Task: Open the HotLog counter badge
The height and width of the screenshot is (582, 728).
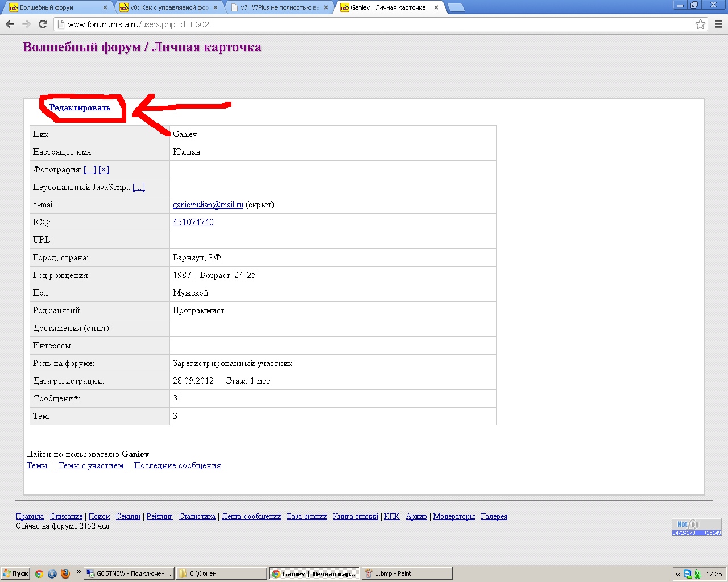Action: 696,527
